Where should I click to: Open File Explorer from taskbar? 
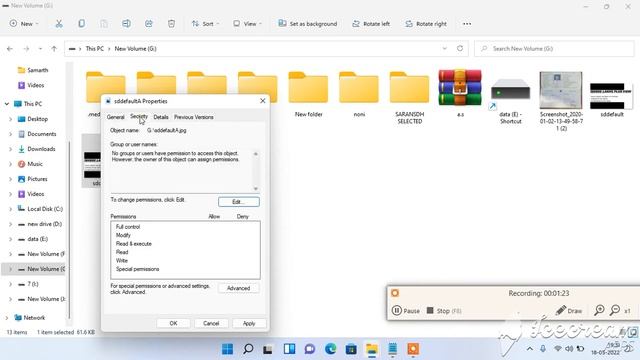pos(372,349)
